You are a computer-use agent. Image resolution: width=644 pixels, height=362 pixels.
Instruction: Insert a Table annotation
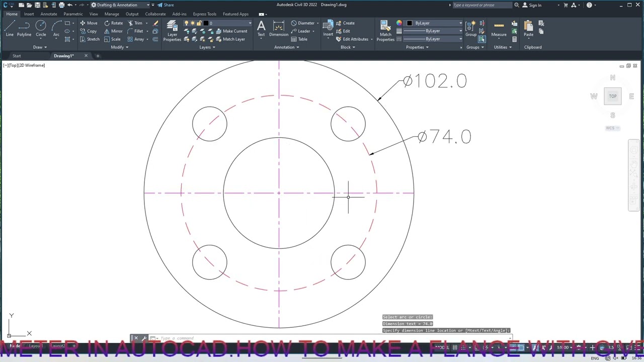pos(299,39)
